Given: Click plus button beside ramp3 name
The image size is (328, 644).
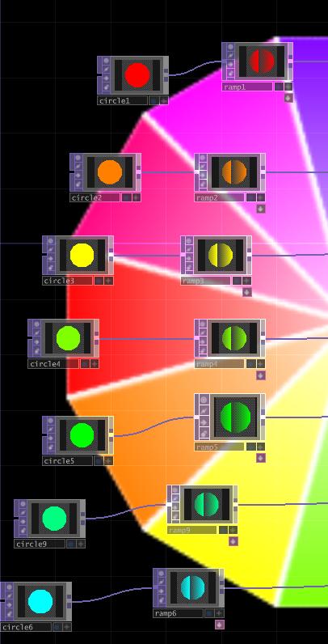Looking at the screenshot, I should (x=246, y=281).
